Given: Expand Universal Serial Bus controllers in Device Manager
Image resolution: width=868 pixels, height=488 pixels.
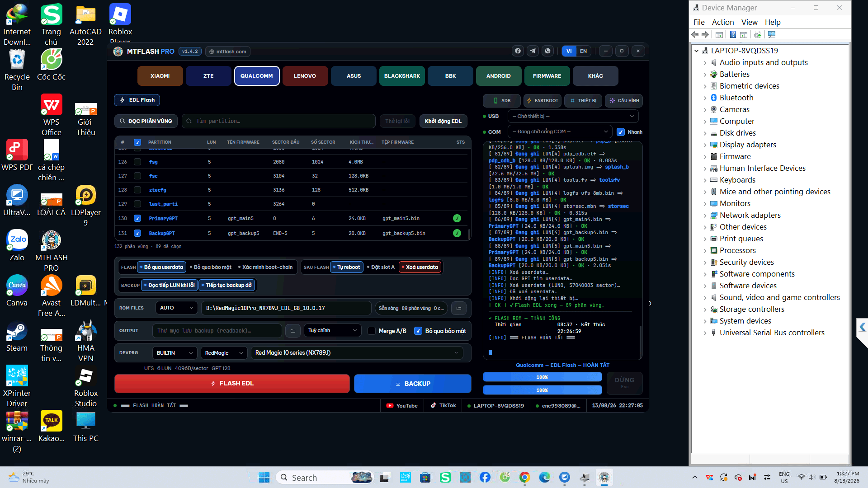Looking at the screenshot, I should pyautogui.click(x=705, y=333).
